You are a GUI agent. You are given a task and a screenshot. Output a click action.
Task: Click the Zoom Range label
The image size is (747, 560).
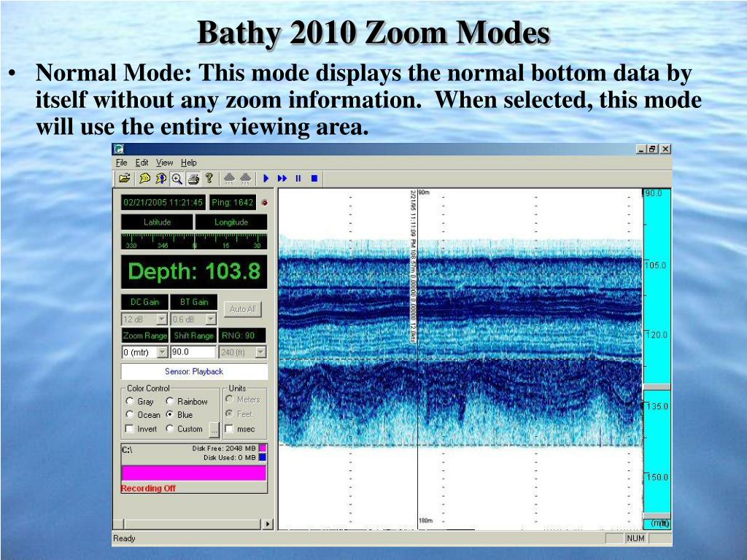click(x=145, y=335)
